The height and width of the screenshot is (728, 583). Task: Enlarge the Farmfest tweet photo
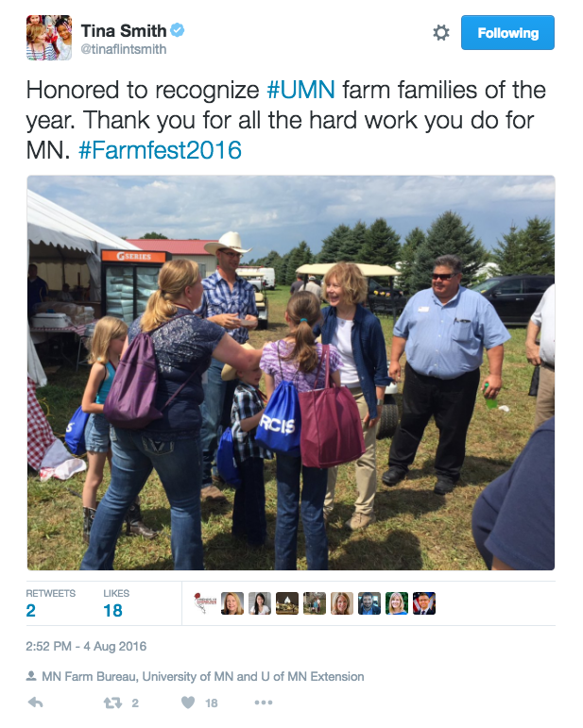pos(291,373)
